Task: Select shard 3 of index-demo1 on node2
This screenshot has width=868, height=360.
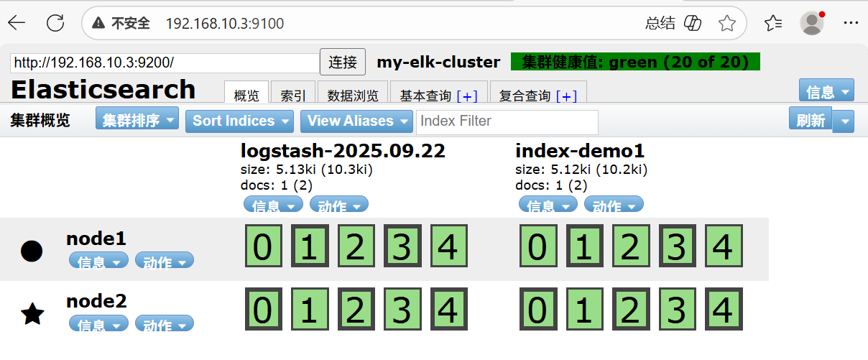Action: click(677, 310)
